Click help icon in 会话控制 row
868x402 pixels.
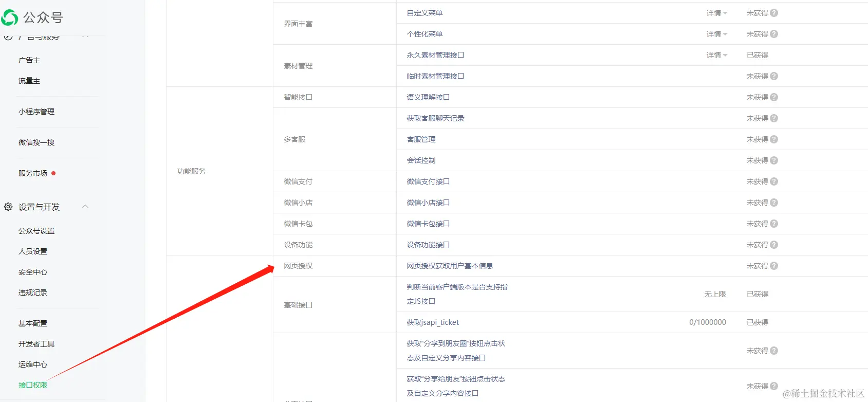click(774, 160)
